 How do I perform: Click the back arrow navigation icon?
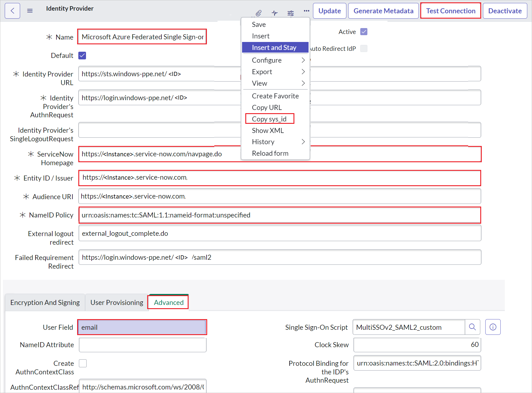point(12,10)
